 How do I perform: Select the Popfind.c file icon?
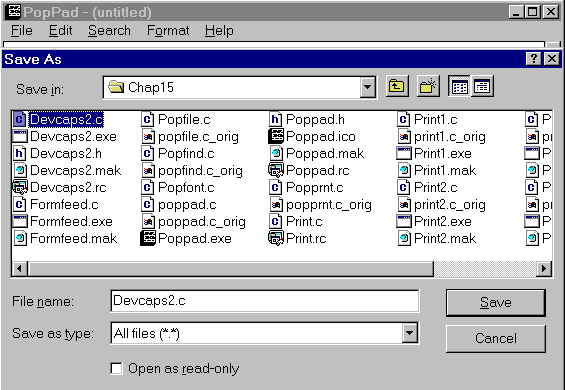coord(148,154)
